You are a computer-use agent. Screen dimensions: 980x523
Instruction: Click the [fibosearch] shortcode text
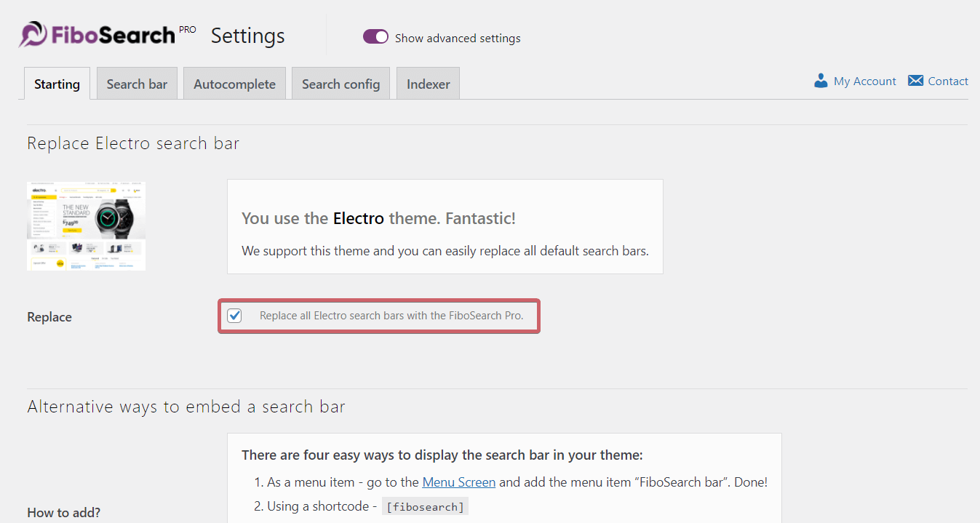coord(425,507)
